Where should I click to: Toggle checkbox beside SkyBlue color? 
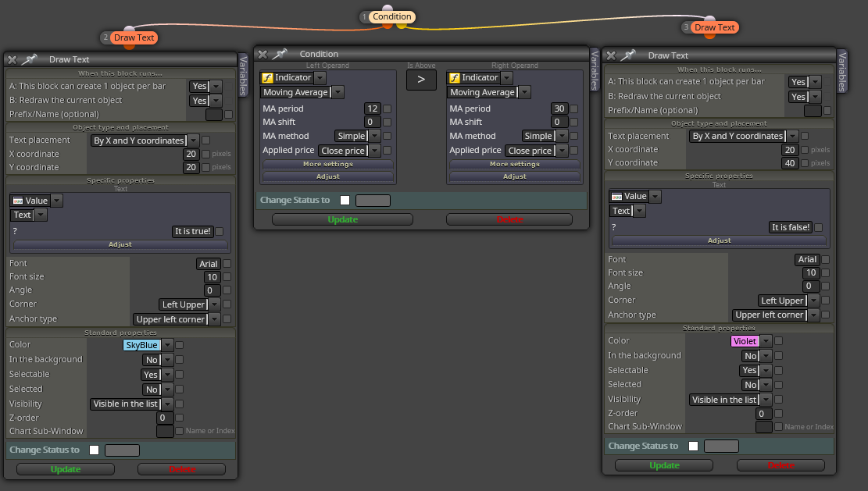(180, 345)
